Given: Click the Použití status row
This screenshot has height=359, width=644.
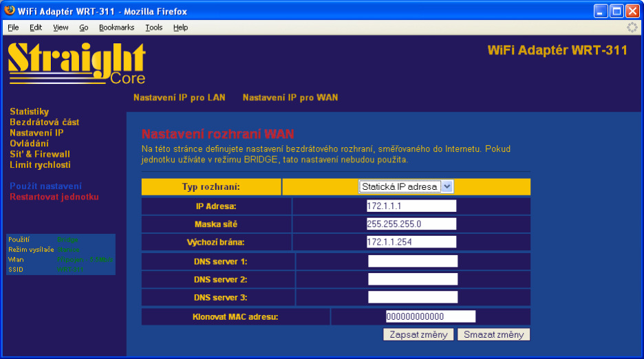Looking at the screenshot, I should 61,239.
